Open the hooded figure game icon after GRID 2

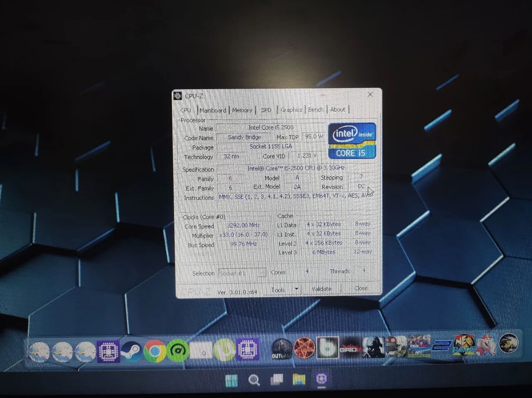[373, 347]
